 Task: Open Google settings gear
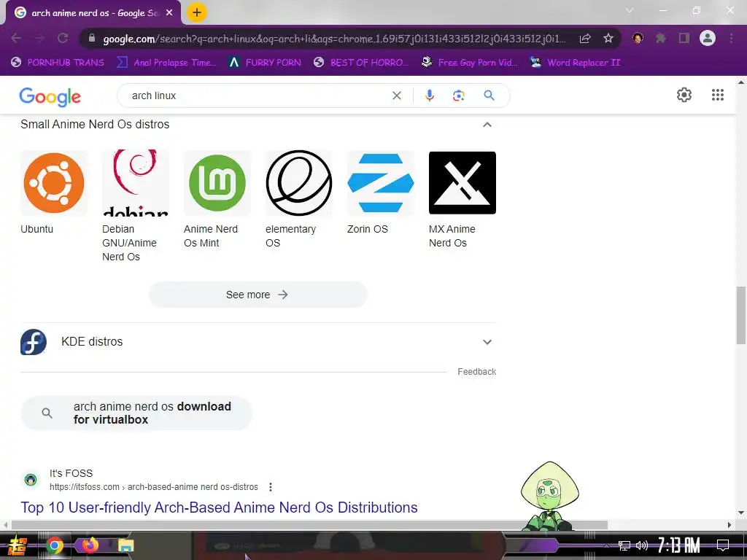[684, 95]
